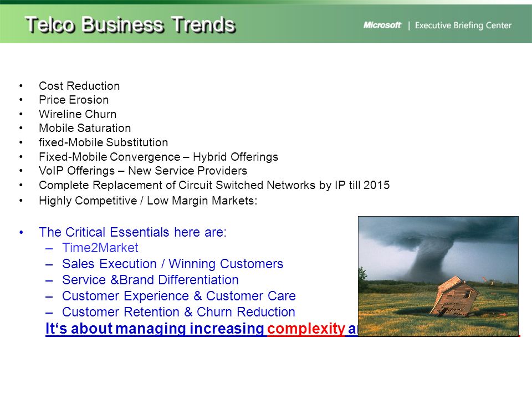This screenshot has width=532, height=399.
Task: Select 'Customer Experience & Customer Care' sub-bullet
Action: coord(179,296)
